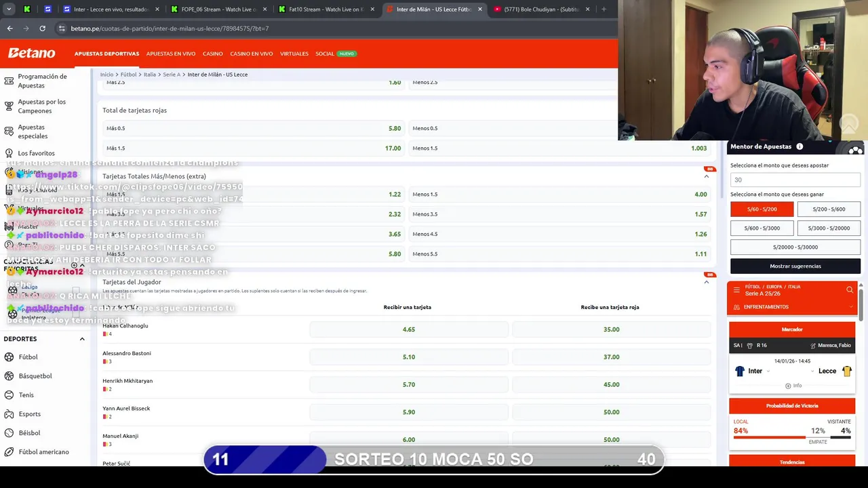Switch to the Fat10 Stream tab
Image resolution: width=868 pixels, height=488 pixels.
[x=325, y=9]
